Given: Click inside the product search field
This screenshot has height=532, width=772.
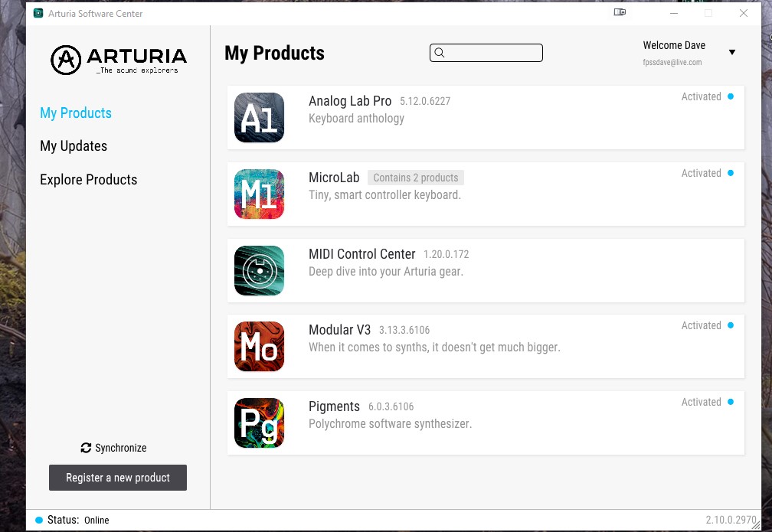Looking at the screenshot, I should click(x=486, y=53).
